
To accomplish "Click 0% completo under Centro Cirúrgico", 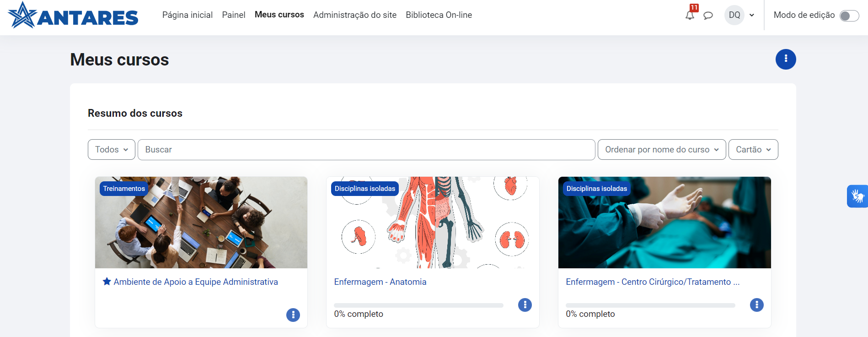I will [x=590, y=314].
